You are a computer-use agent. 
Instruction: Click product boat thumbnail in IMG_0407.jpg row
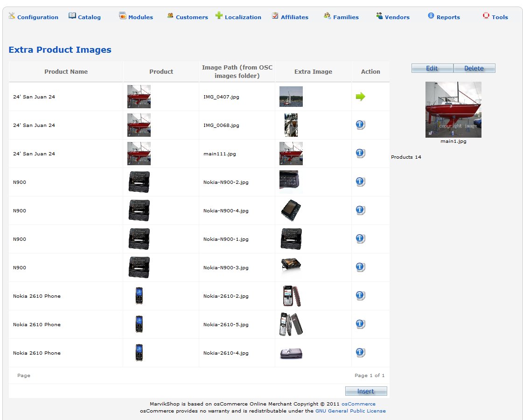coord(139,97)
